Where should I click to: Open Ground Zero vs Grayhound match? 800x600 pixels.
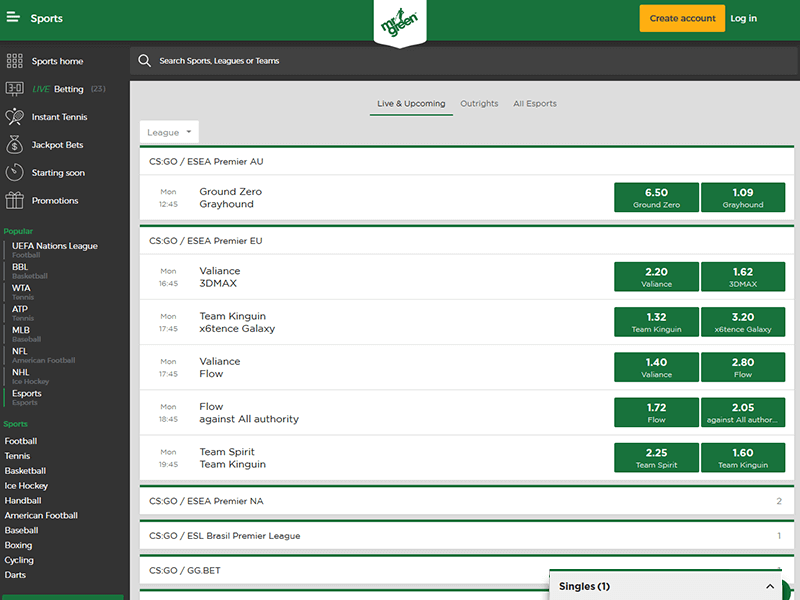click(x=231, y=197)
